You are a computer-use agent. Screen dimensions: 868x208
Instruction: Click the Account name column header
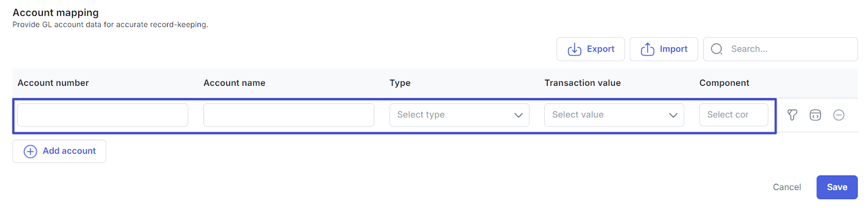(234, 83)
